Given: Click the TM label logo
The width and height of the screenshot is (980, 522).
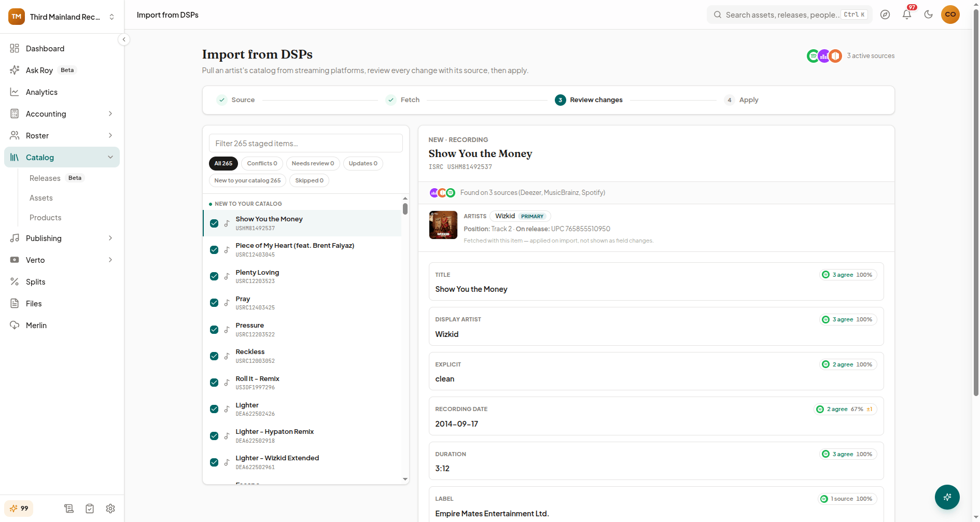Looking at the screenshot, I should tap(17, 17).
